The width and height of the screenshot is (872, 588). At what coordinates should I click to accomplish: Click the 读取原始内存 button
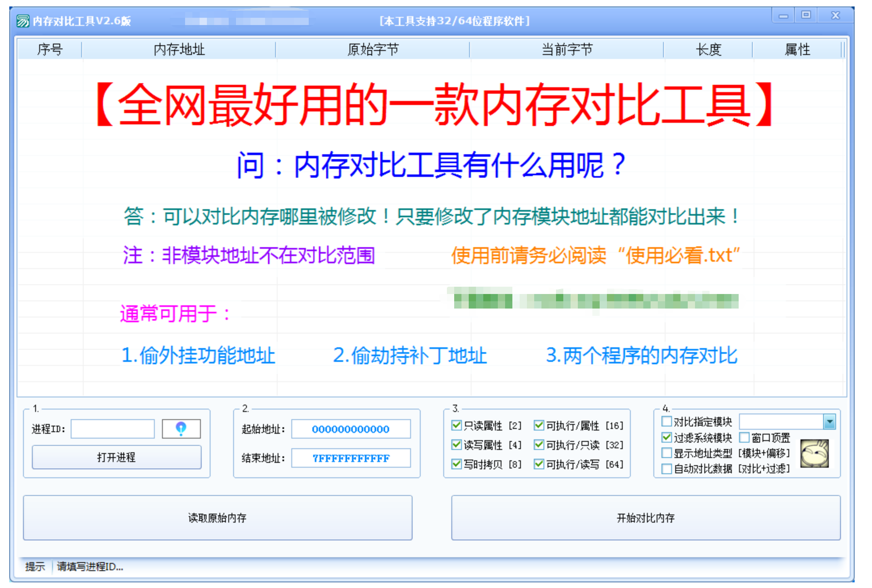pyautogui.click(x=217, y=517)
